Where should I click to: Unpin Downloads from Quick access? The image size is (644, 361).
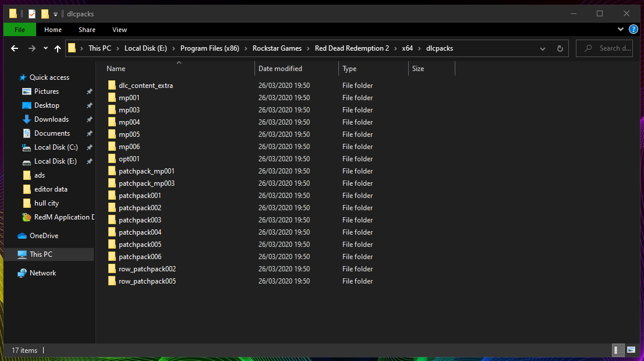[x=89, y=119]
